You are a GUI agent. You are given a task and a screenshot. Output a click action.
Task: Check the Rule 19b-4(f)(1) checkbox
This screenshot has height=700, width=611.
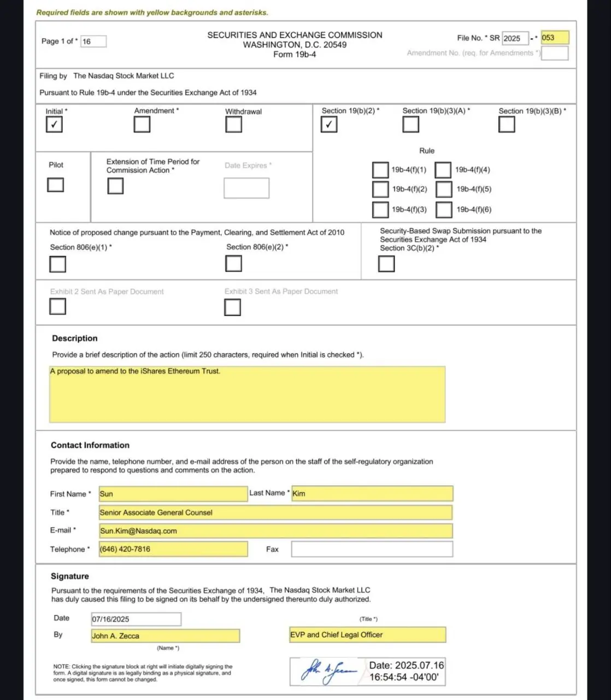(380, 170)
